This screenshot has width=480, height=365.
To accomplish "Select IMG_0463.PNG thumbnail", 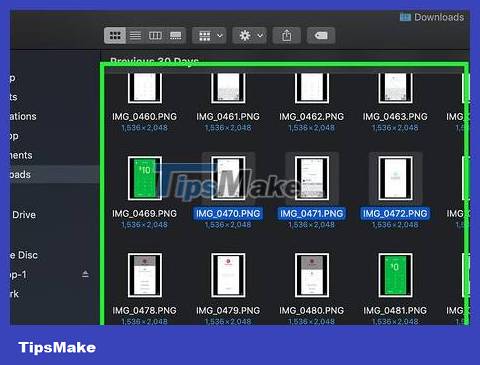I will tap(395, 88).
